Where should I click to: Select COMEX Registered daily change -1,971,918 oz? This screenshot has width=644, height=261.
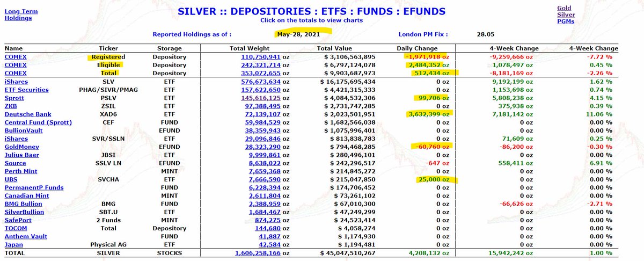(x=428, y=57)
